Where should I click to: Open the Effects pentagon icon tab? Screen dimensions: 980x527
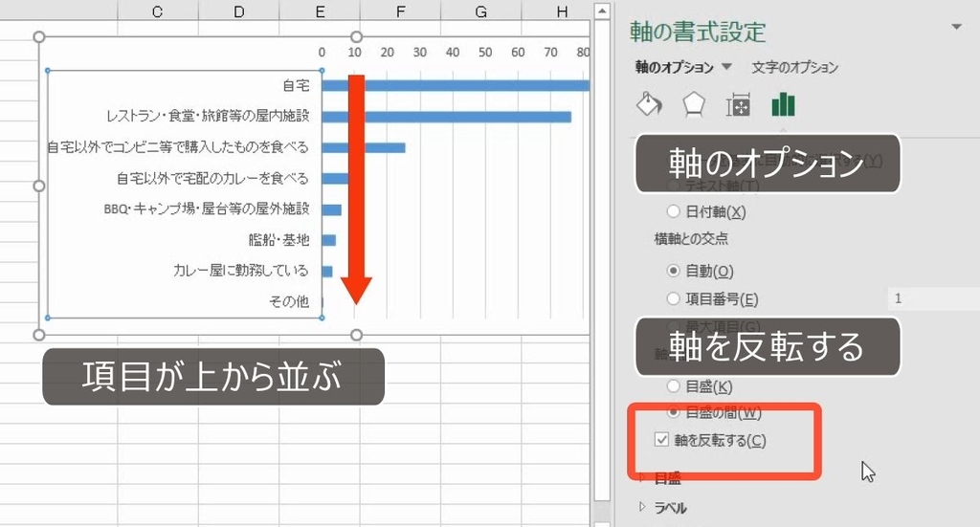[694, 104]
